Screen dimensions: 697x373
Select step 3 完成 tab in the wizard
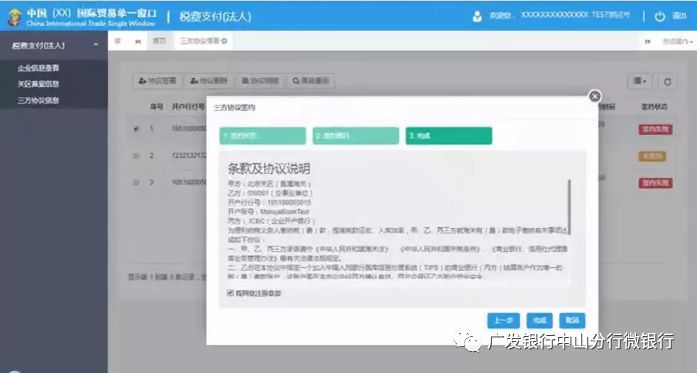coord(449,136)
